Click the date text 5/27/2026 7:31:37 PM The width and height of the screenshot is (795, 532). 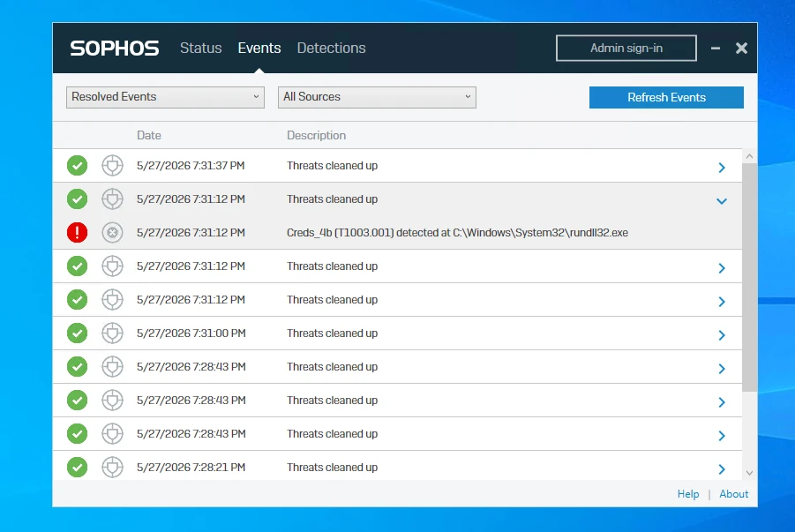tap(191, 165)
